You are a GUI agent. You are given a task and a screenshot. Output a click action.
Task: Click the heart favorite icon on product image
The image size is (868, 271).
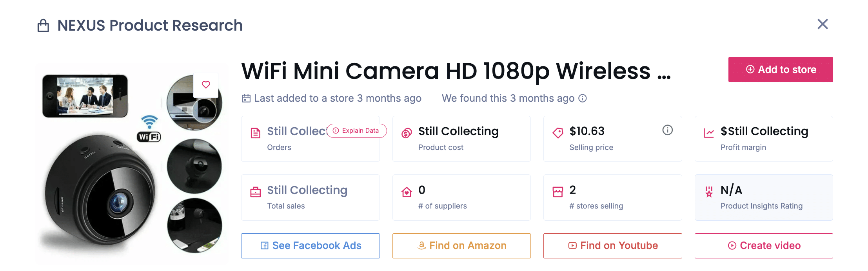click(x=206, y=85)
